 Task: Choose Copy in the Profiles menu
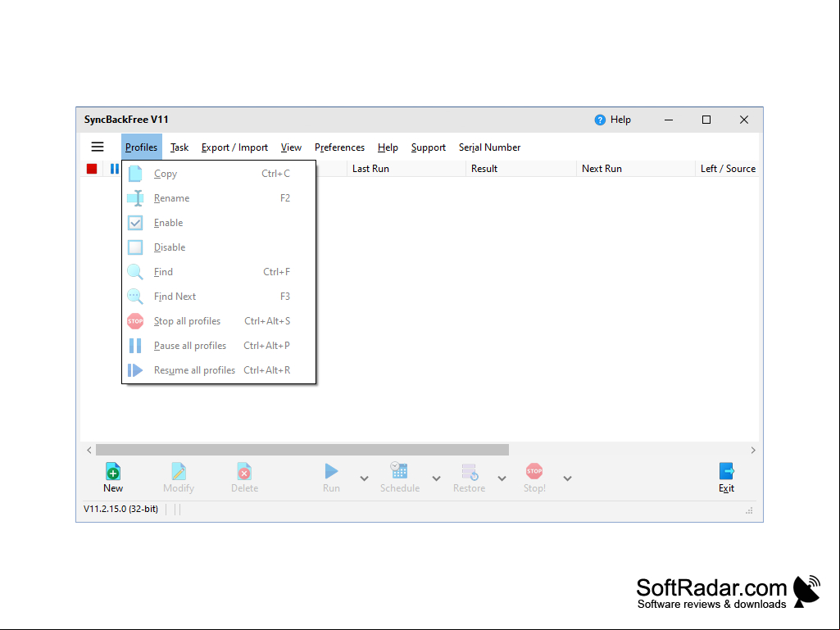point(219,174)
